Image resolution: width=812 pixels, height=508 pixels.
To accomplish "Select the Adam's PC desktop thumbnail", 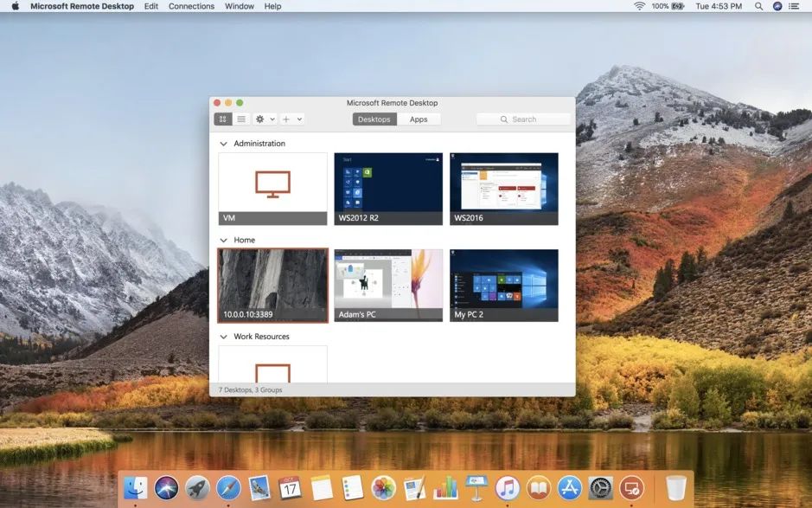I will point(388,286).
